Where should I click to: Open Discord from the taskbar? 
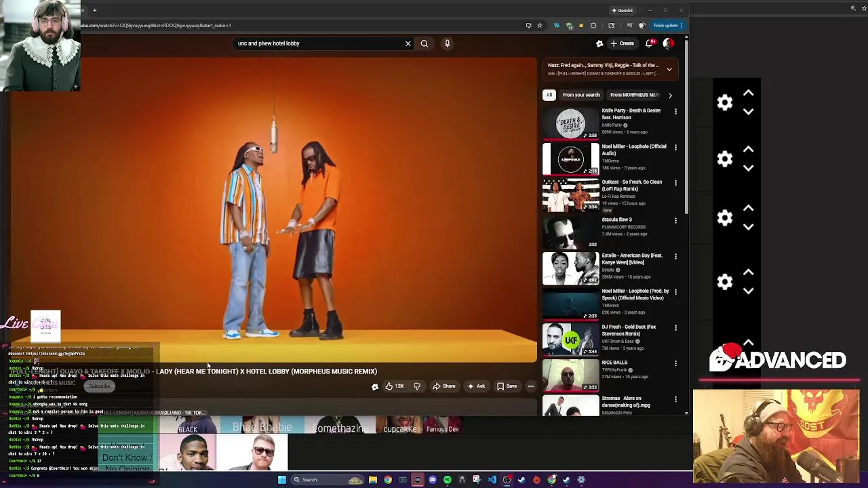[432, 480]
